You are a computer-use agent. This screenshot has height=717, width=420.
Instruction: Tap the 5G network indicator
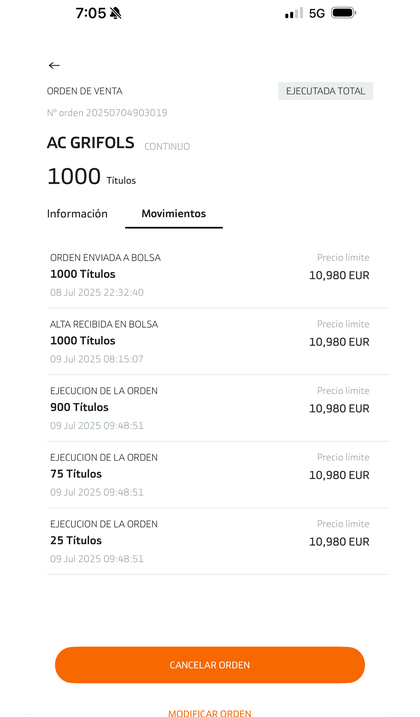tap(317, 13)
